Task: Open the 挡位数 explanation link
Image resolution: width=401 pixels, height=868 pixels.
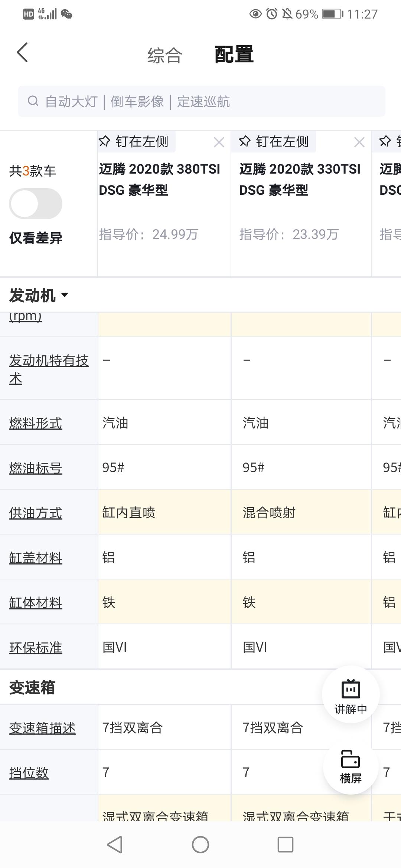Action: pyautogui.click(x=29, y=773)
